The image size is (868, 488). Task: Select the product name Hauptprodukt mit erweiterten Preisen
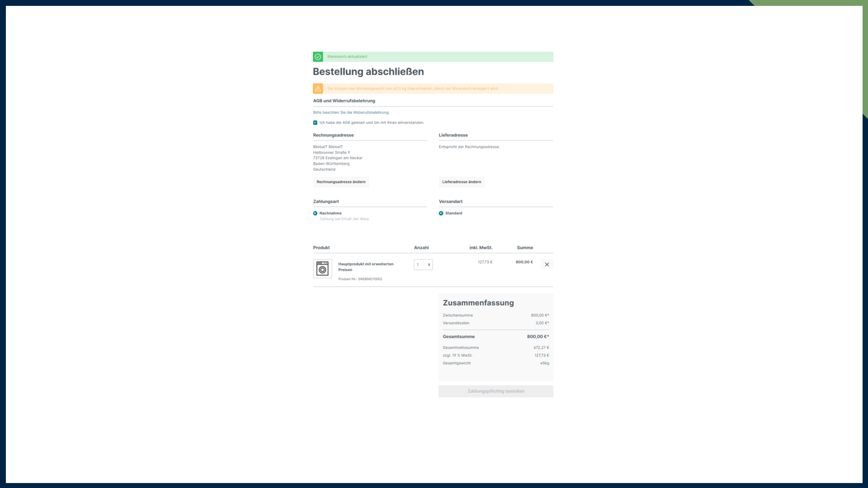(366, 267)
